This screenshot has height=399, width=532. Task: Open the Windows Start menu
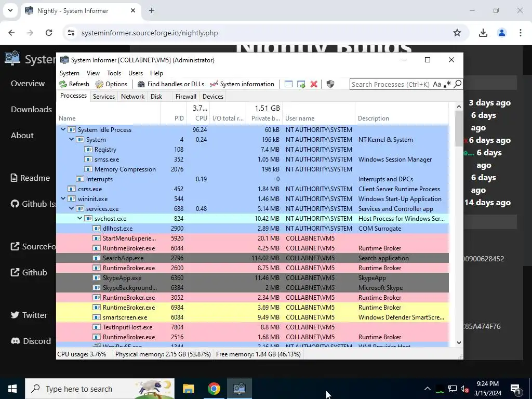point(12,389)
